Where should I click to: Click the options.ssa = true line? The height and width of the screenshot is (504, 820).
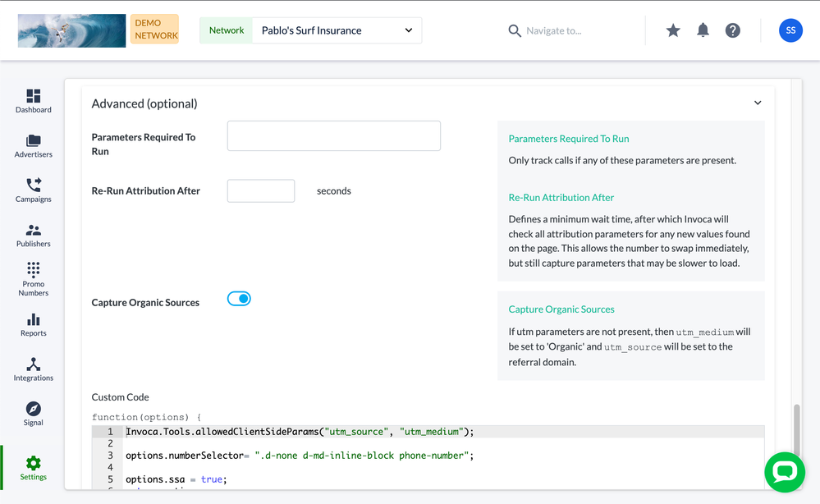point(176,479)
